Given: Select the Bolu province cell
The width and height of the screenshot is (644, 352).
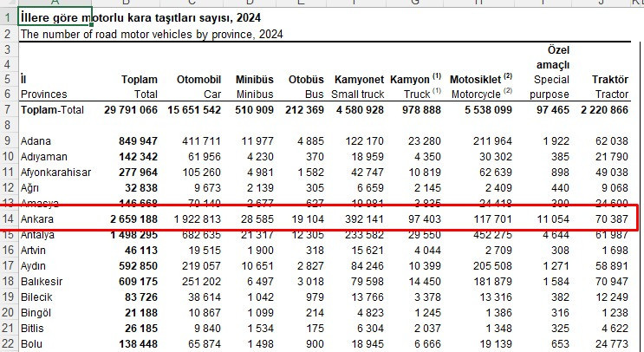Looking at the screenshot, I should pos(31,344).
